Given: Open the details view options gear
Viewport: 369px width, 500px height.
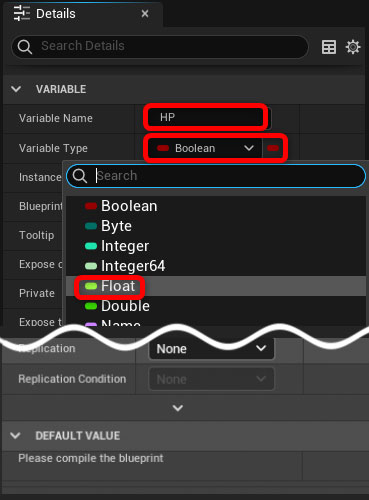Looking at the screenshot, I should [353, 47].
